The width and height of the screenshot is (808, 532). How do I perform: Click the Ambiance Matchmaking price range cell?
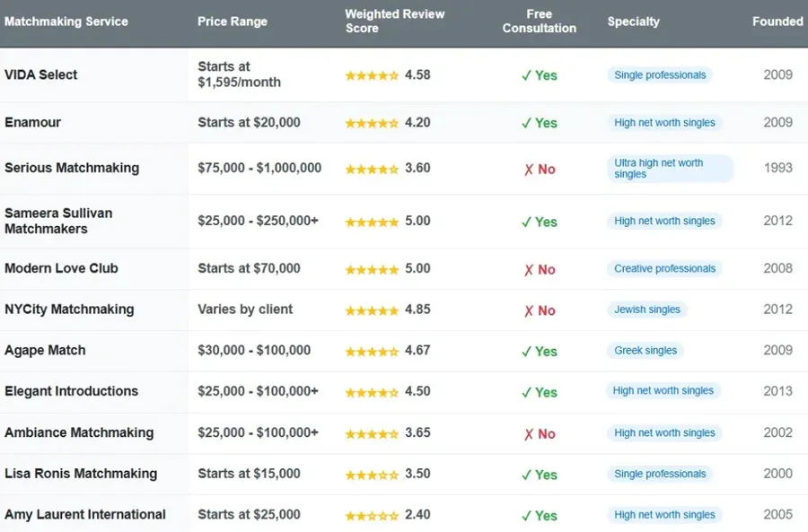coord(258,432)
